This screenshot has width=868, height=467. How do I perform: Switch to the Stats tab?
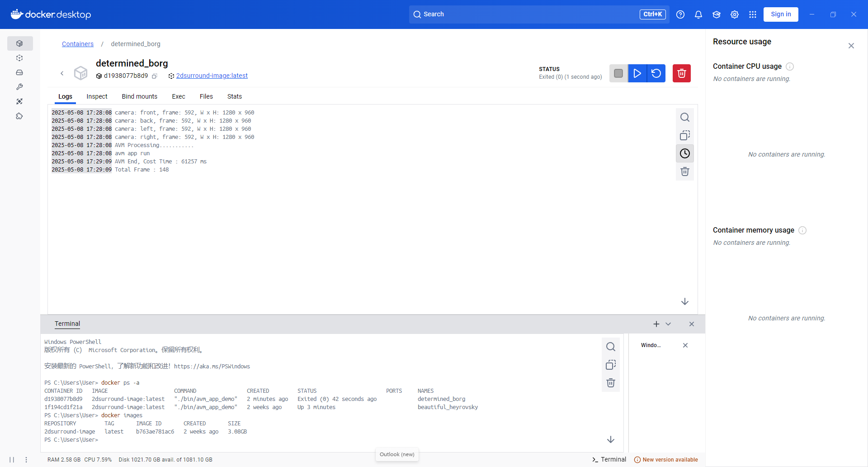pos(234,96)
